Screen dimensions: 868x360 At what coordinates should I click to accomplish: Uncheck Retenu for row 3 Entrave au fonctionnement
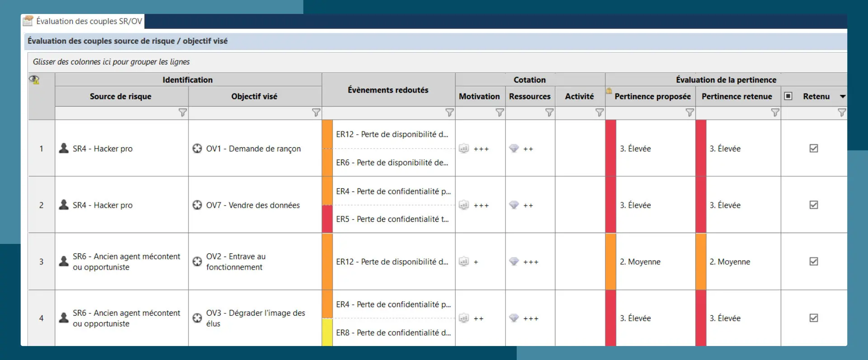[x=814, y=261]
